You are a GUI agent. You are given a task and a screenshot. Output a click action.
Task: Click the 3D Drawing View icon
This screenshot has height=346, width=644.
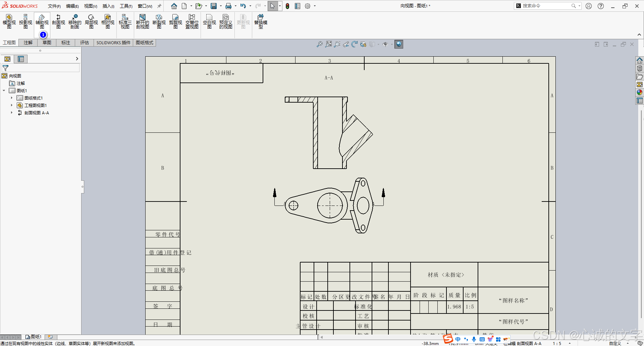click(363, 44)
